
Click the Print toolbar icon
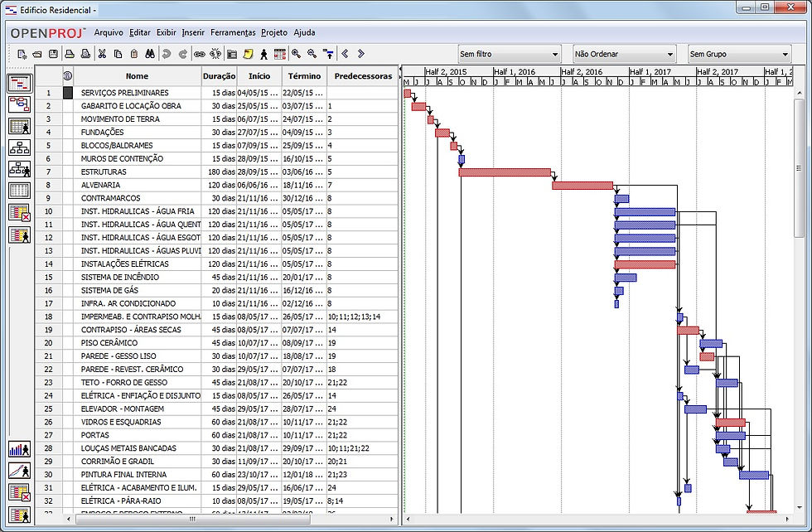pyautogui.click(x=70, y=54)
